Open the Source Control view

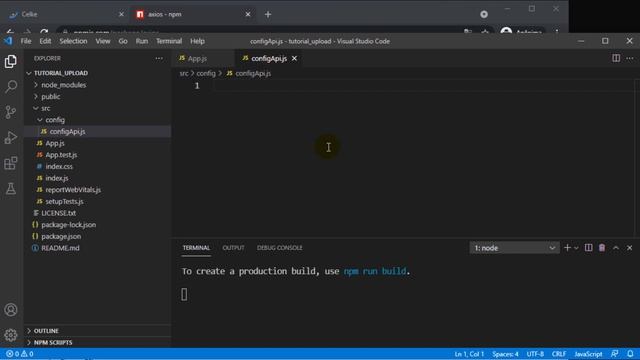pyautogui.click(x=11, y=112)
